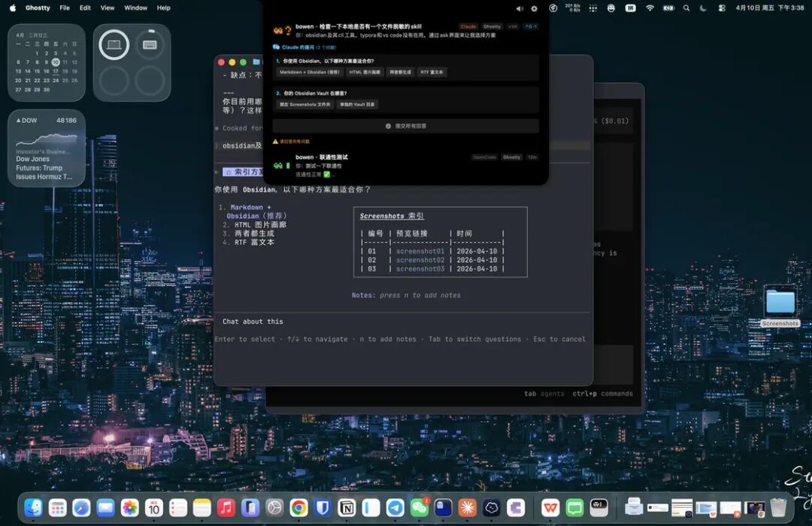Screen dimensions: 812x526
Task: Open Finder from the Dock
Action: (33, 508)
